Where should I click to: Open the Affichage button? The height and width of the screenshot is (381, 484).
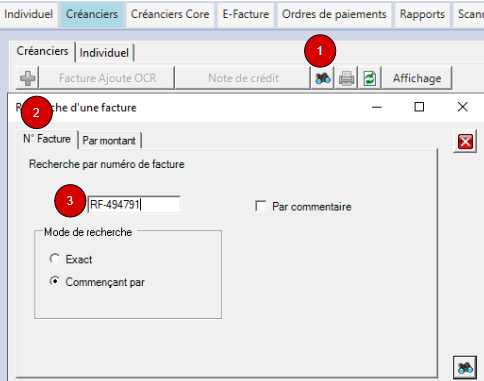[417, 78]
